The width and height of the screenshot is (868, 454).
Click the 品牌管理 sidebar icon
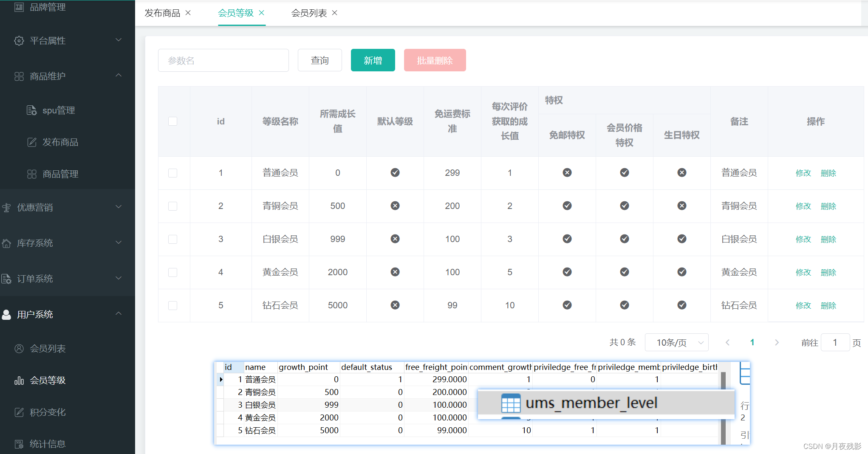[x=19, y=7]
